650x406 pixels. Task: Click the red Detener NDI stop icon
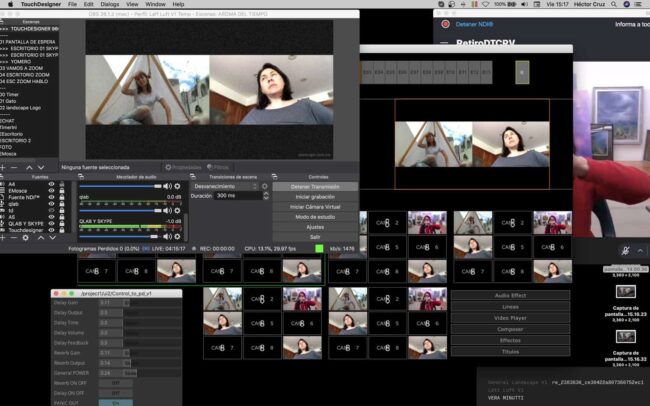(x=445, y=22)
